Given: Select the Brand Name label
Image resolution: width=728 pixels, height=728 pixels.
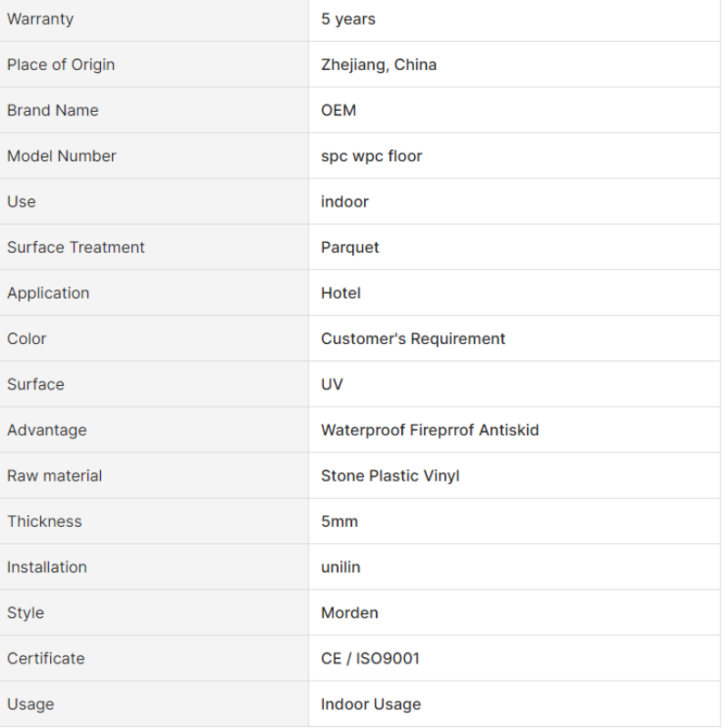Looking at the screenshot, I should (x=53, y=110).
